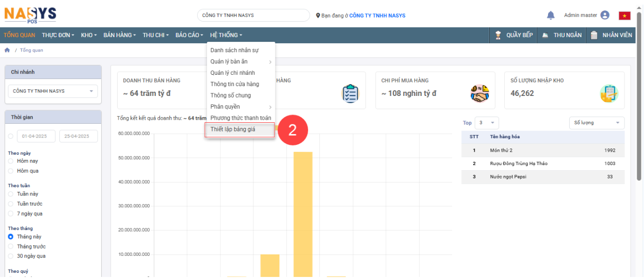Open the Báo Cáo menu
The height and width of the screenshot is (278, 644).
[189, 35]
